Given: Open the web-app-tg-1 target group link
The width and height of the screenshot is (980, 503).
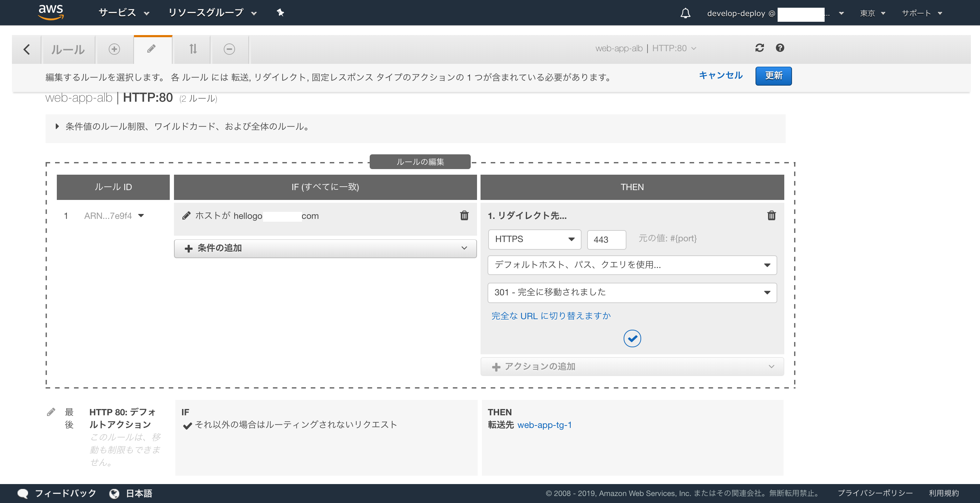Looking at the screenshot, I should 544,425.
